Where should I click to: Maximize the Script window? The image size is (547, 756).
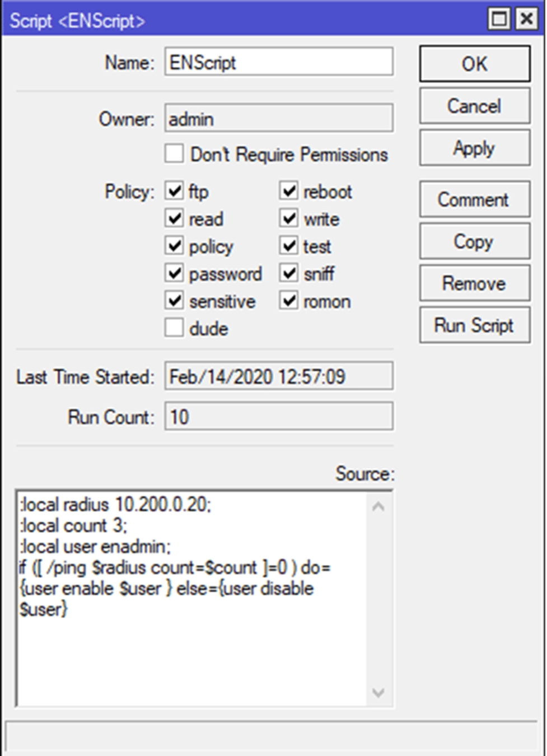tap(499, 19)
